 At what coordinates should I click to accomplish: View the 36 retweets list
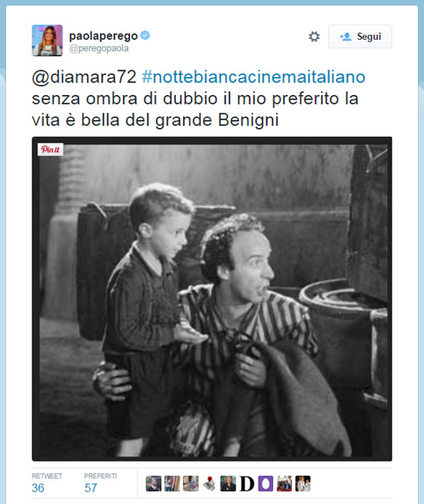pos(47,483)
